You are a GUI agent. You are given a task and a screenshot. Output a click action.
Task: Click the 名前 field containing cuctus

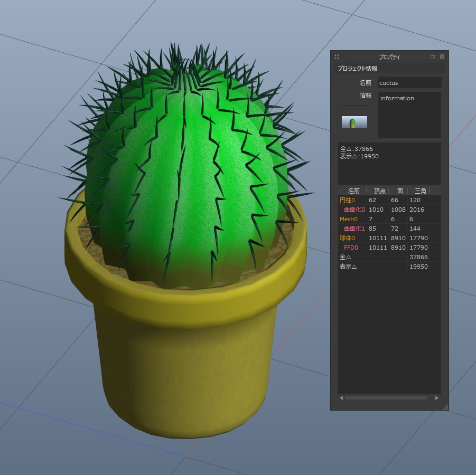coord(409,82)
